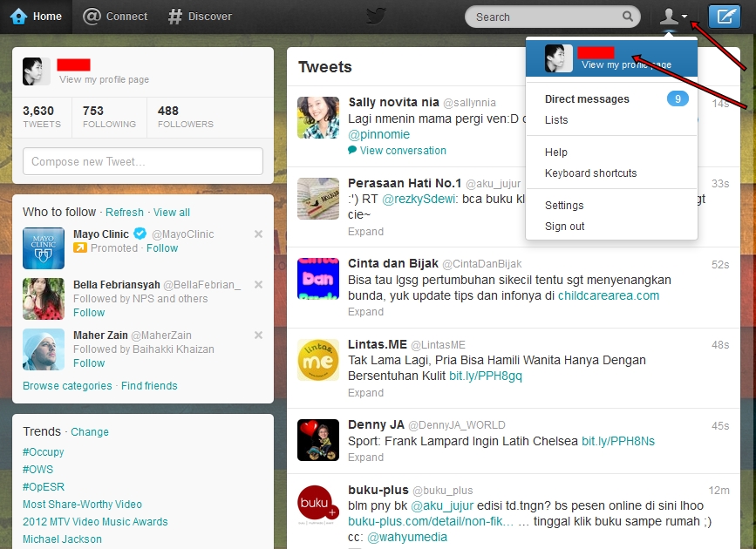The image size is (756, 549).
Task: Dismiss the Mayo Clinic suggestion
Action: (x=258, y=234)
